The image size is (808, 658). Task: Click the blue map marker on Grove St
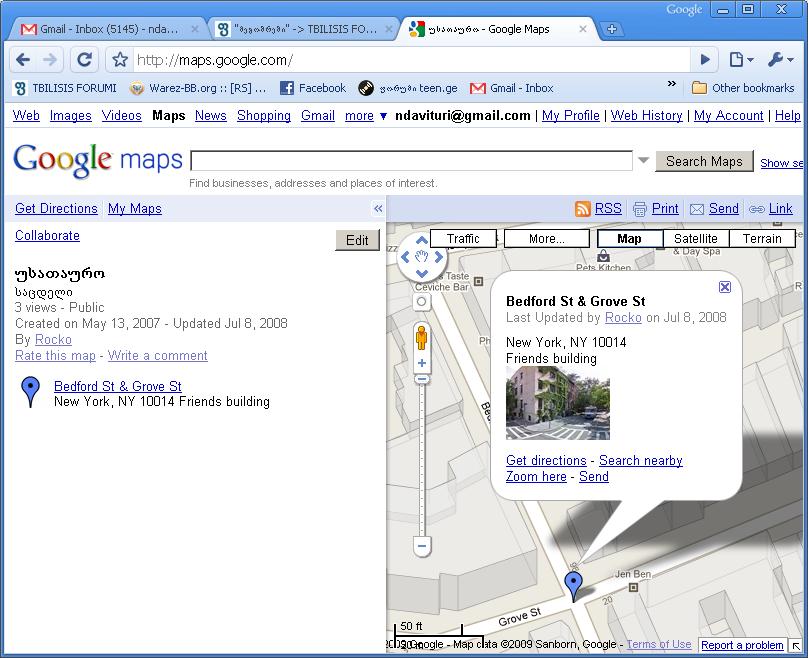pos(574,586)
